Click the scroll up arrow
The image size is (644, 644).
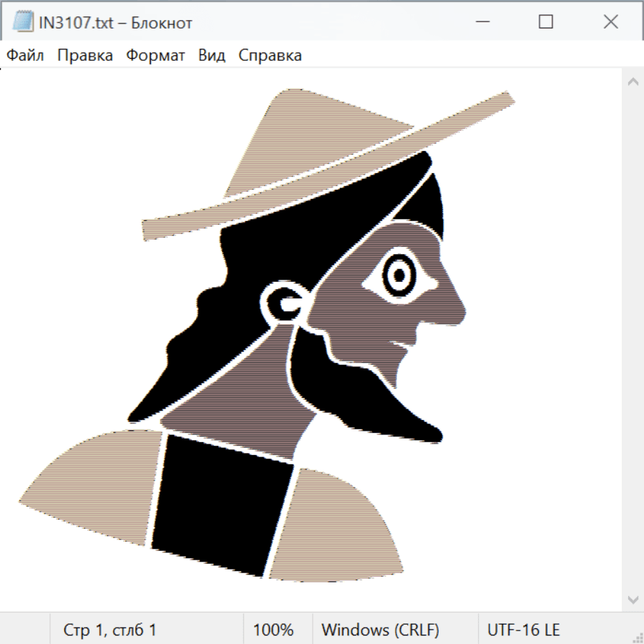click(633, 82)
